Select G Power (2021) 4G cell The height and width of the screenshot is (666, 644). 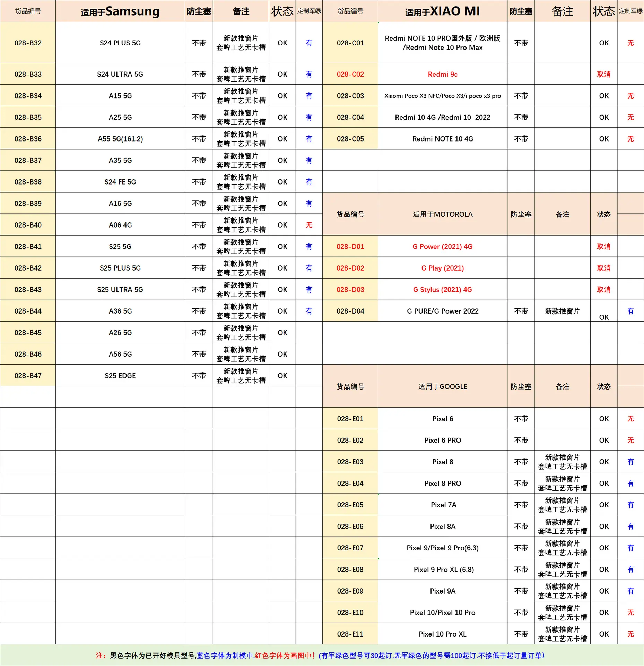(x=443, y=246)
